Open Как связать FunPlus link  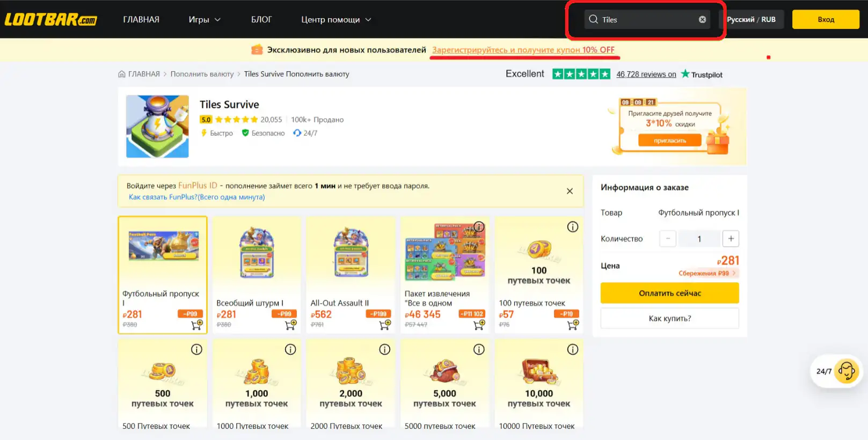tap(196, 197)
